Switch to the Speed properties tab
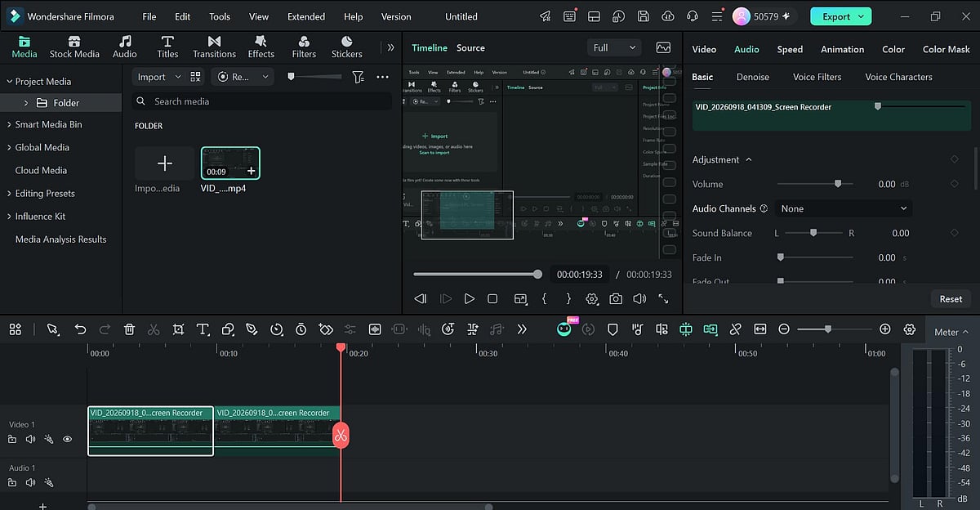The image size is (980, 510). click(790, 49)
